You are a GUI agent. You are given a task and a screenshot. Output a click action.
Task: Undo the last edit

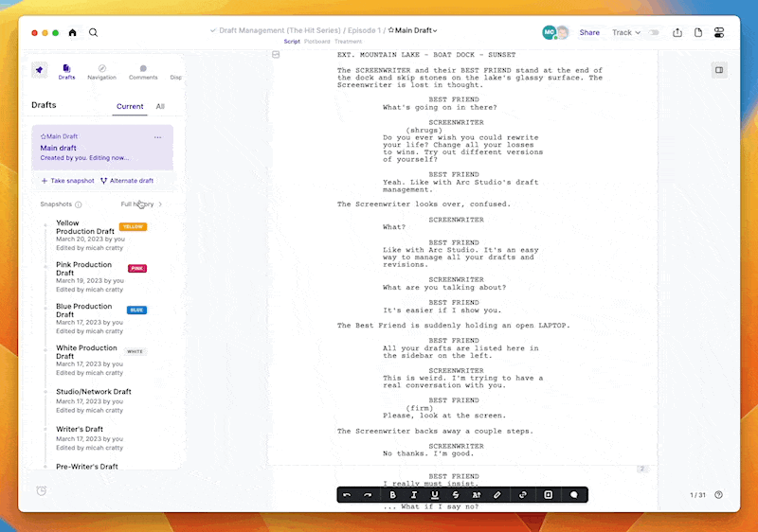(x=347, y=495)
